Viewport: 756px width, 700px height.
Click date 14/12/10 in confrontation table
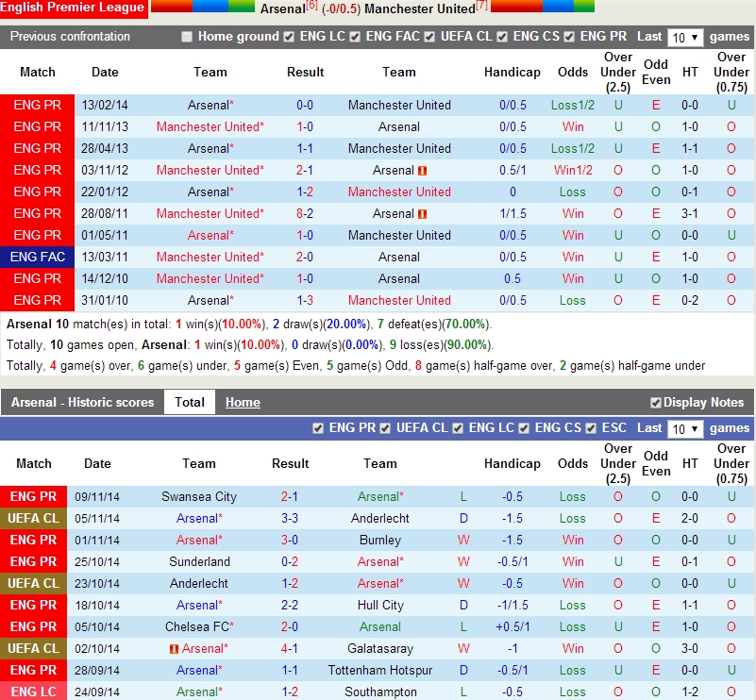[x=105, y=278]
